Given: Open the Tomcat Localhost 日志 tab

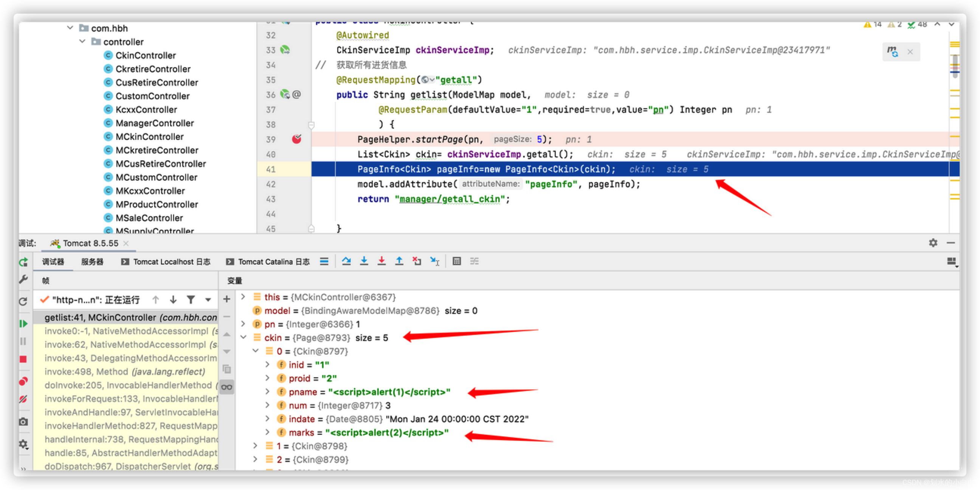Looking at the screenshot, I should [x=166, y=262].
